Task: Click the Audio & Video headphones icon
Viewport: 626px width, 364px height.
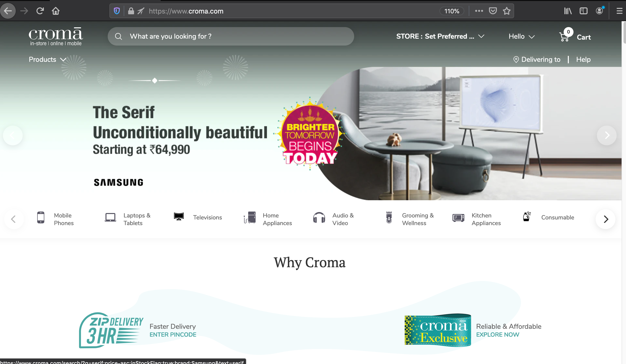Action: coord(319,218)
